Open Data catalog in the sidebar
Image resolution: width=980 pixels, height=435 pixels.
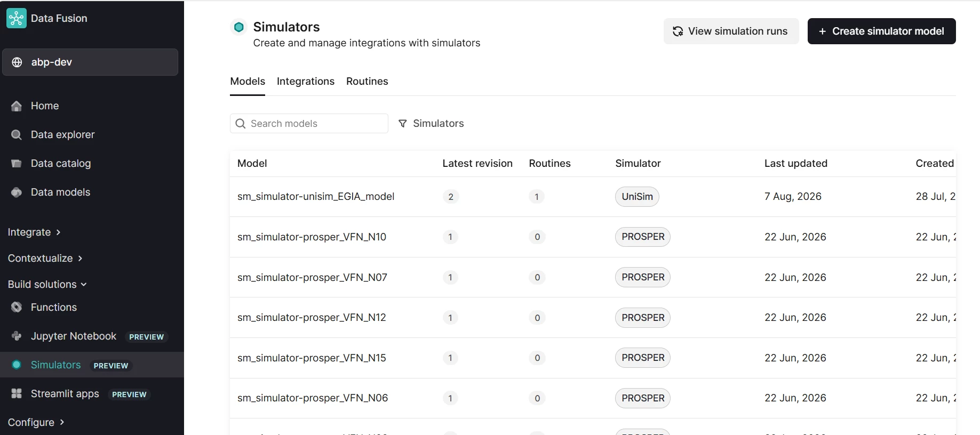61,164
